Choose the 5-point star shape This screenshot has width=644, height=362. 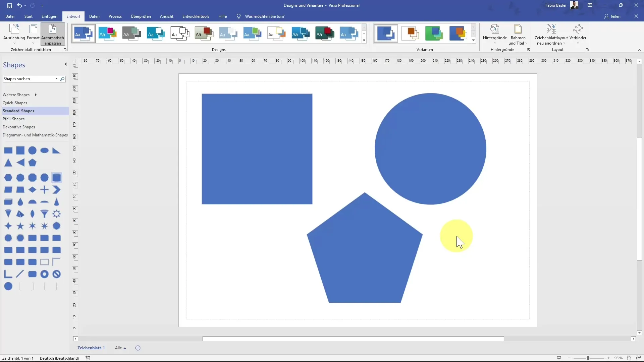[x=20, y=226]
